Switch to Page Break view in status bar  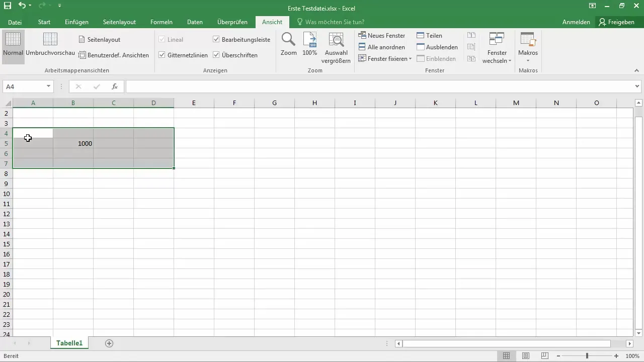[x=544, y=356]
